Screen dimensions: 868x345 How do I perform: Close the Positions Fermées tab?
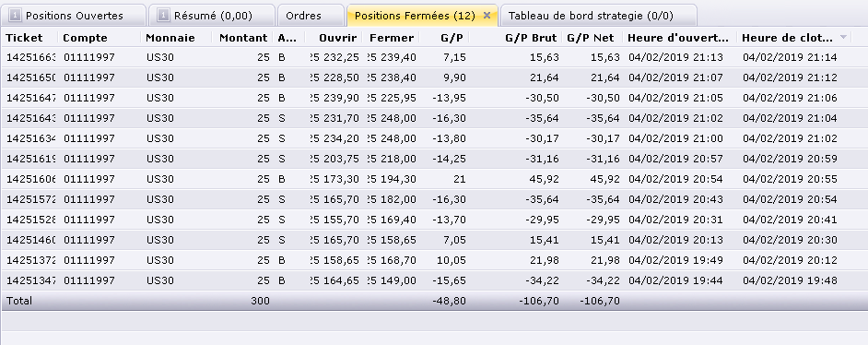pos(487,16)
